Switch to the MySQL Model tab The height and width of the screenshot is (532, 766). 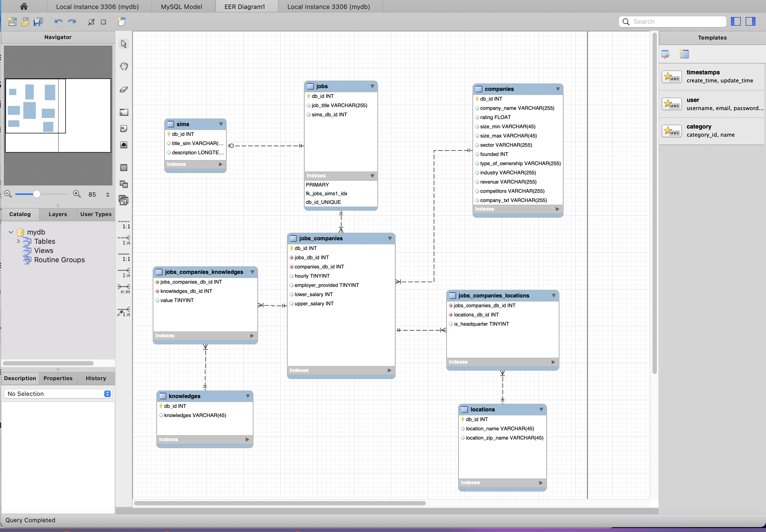[x=182, y=6]
